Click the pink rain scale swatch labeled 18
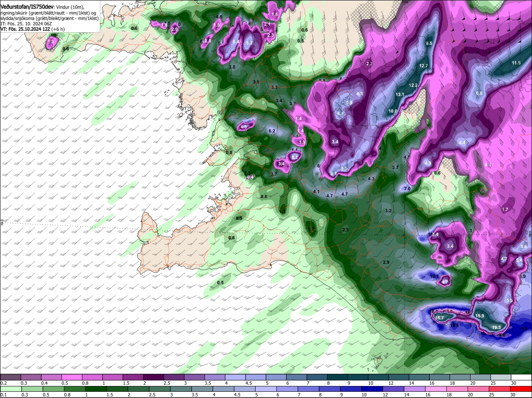This screenshot has width=532, height=398. click(458, 389)
